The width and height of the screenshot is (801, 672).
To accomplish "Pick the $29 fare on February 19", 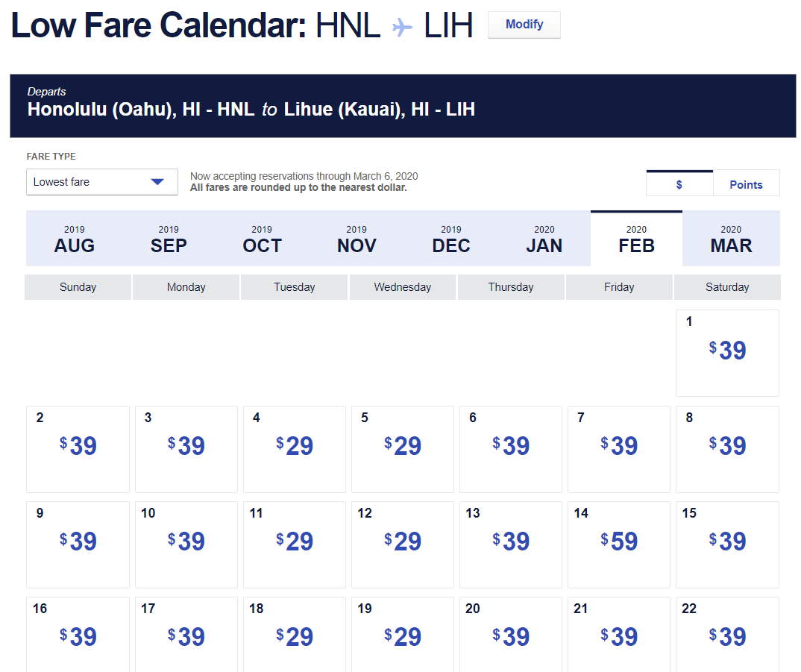I will tap(403, 637).
